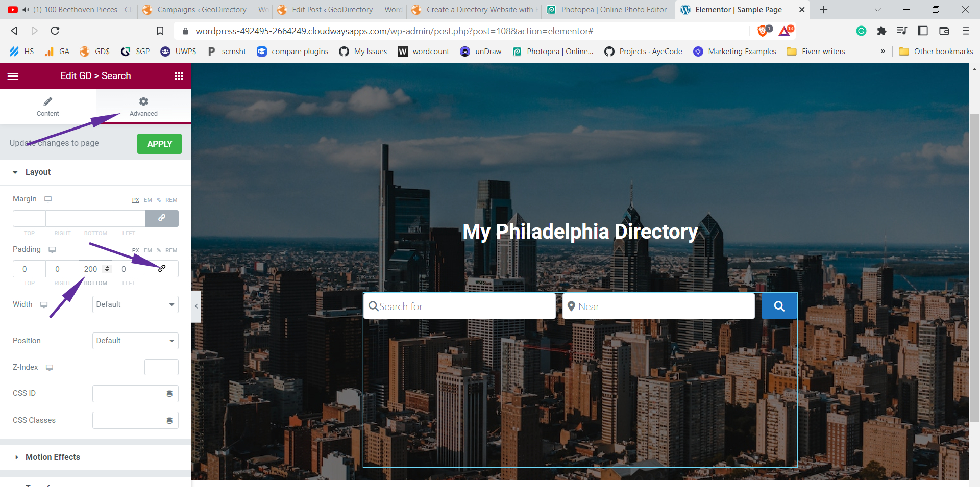Select REM units for Padding
980x487 pixels.
(171, 250)
